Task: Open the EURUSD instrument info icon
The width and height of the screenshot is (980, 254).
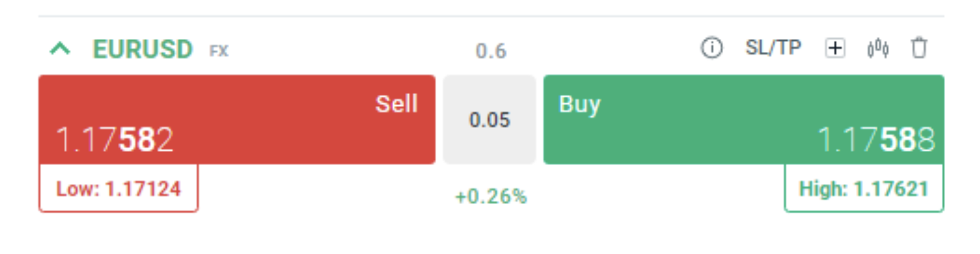Action: (x=711, y=48)
